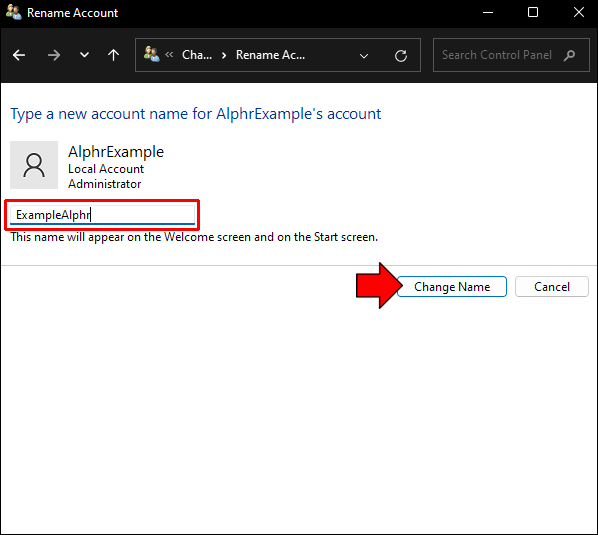Confirm with the Change Name button
This screenshot has height=535, width=598.
(452, 286)
